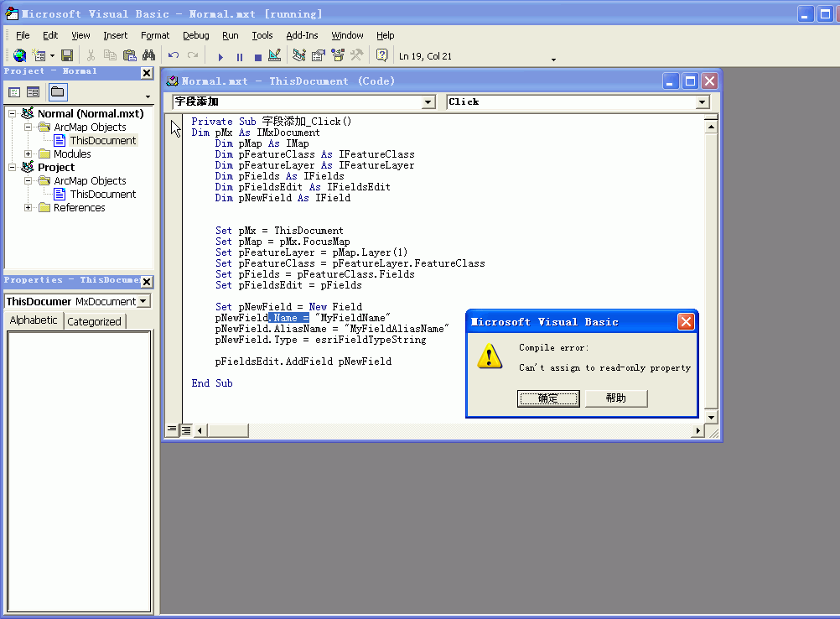This screenshot has width=840, height=619.
Task: Click the Paste clipboard icon
Action: [129, 55]
